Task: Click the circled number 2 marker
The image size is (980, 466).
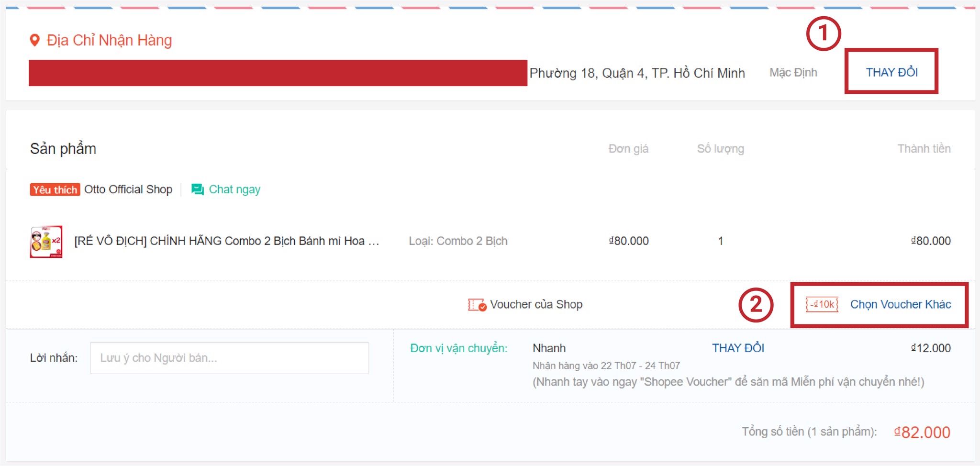Action: (756, 304)
